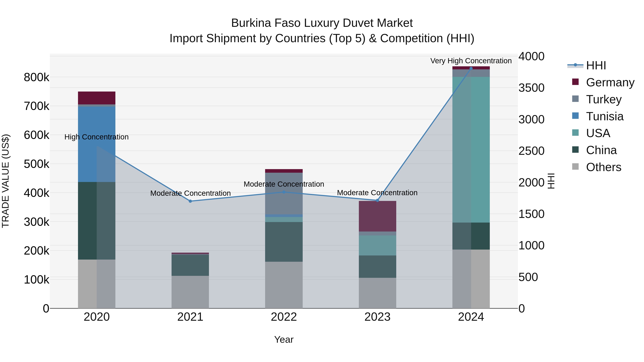Click the China segment in the 2022 bar
This screenshot has width=644, height=362.
[284, 242]
